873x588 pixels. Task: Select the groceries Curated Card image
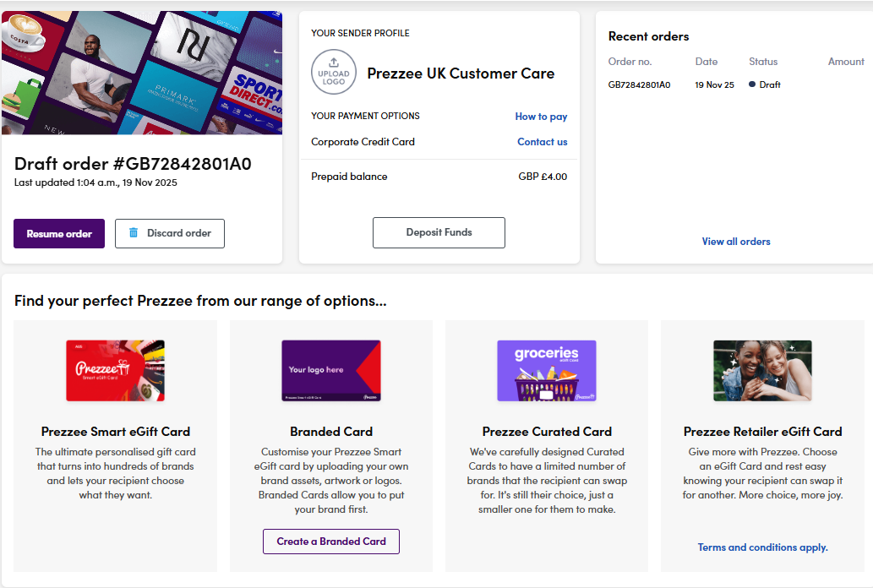(547, 371)
